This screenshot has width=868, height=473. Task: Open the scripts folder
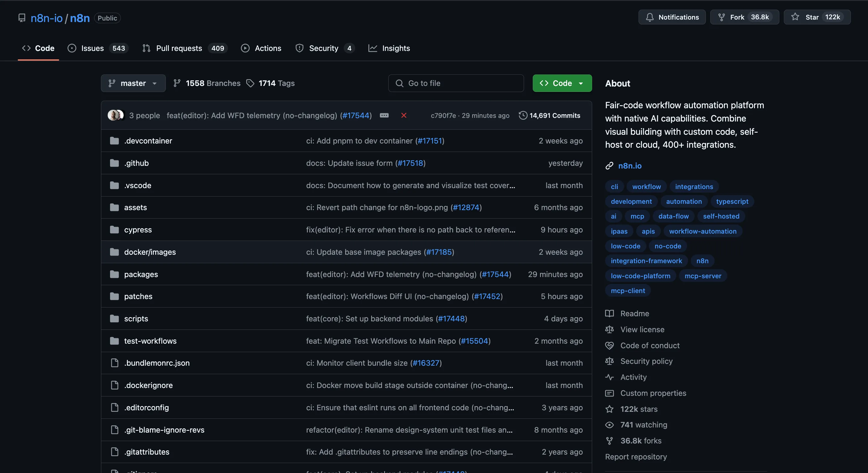136,319
